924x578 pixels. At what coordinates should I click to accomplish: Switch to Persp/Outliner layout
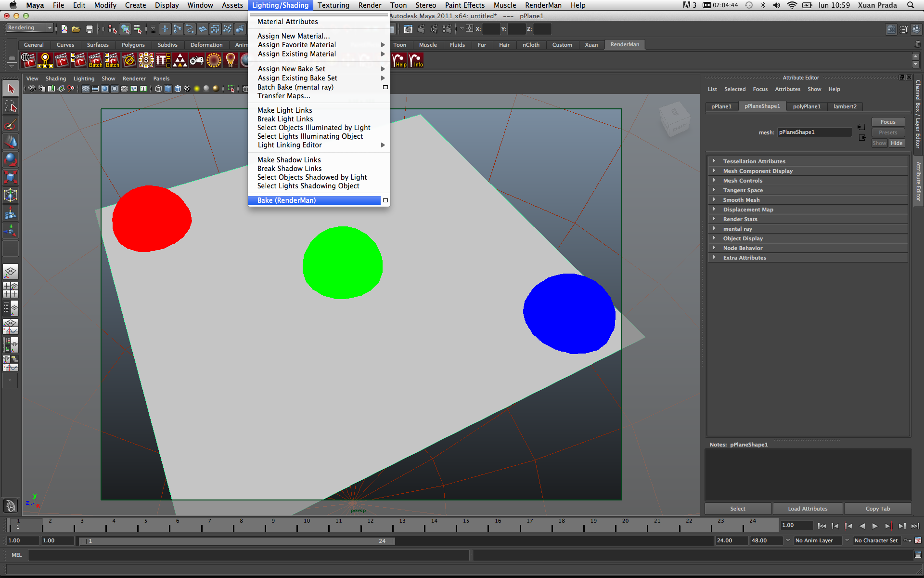[11, 308]
